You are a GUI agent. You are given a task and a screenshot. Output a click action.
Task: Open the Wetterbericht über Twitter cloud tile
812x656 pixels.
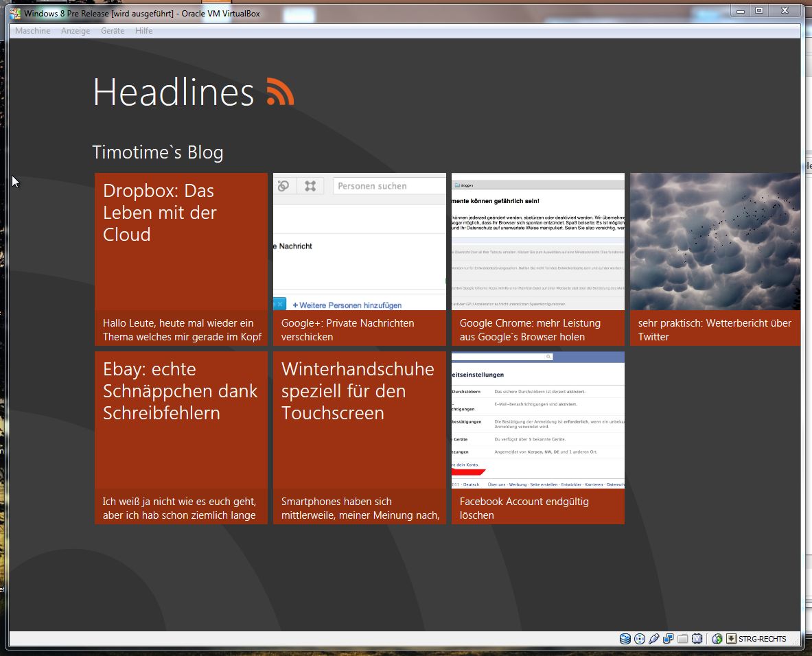715,259
